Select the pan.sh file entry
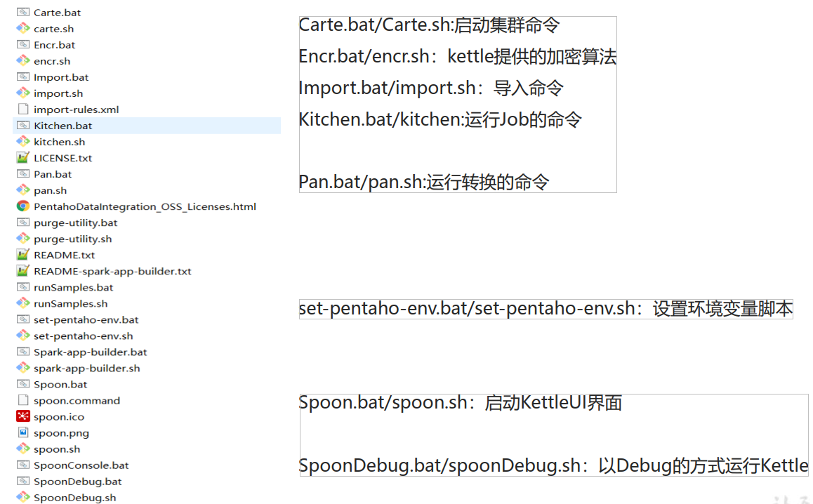Screen dimensions: 813x504 coord(46,190)
